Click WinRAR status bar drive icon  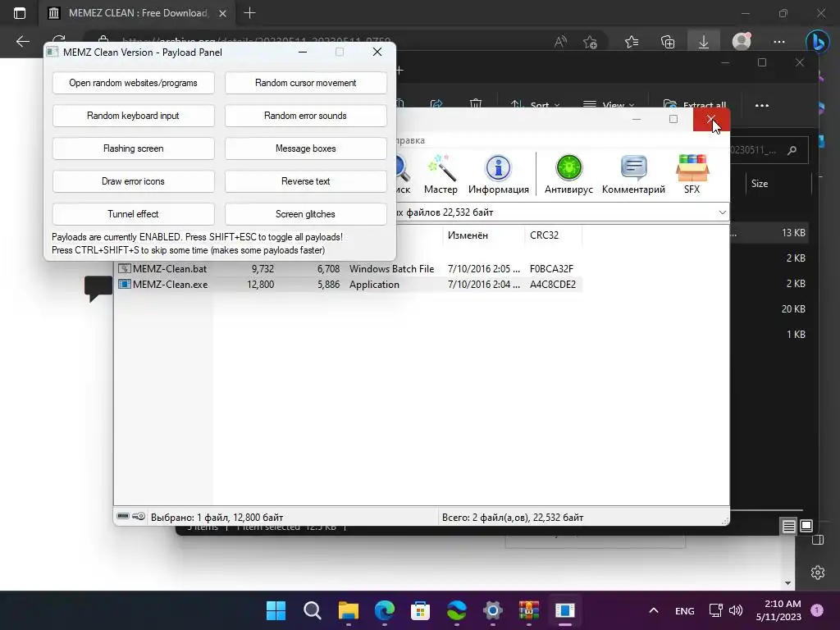[x=123, y=517]
